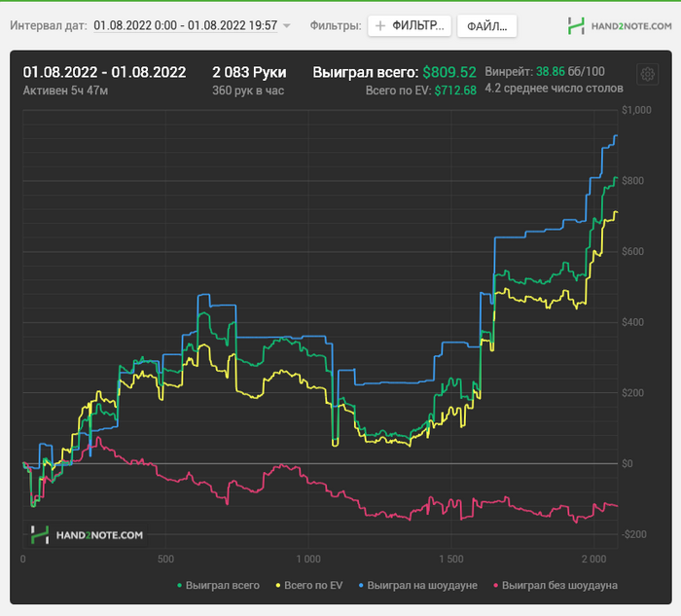
Task: Click the 4.2 среднее число столов text
Action: 554,89
